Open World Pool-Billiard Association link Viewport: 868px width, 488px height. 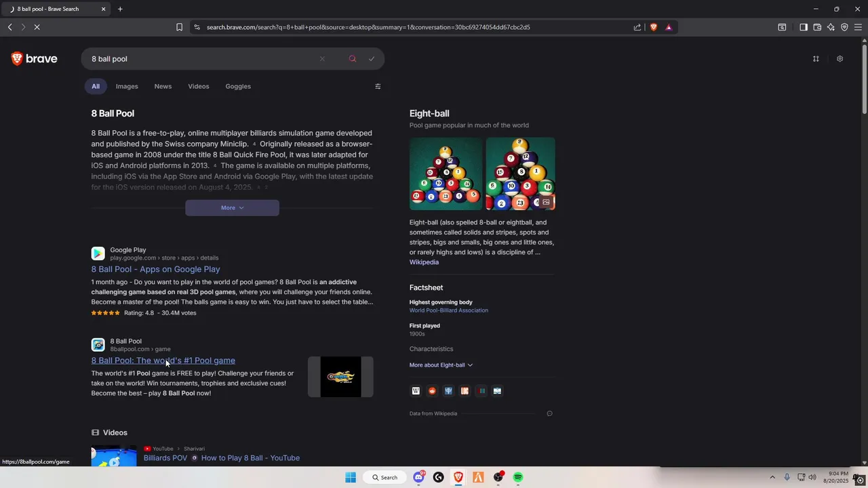click(x=448, y=310)
